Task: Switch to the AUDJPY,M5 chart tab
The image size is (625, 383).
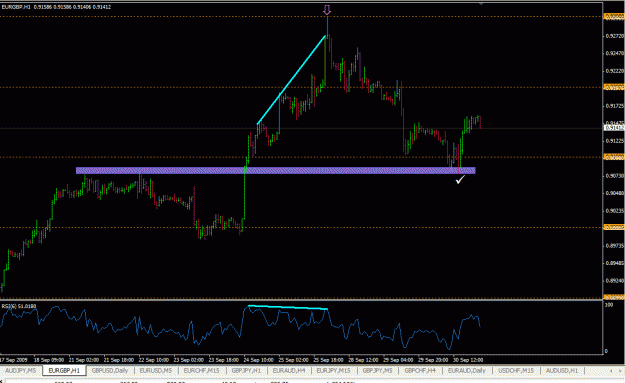Action: click(20, 371)
